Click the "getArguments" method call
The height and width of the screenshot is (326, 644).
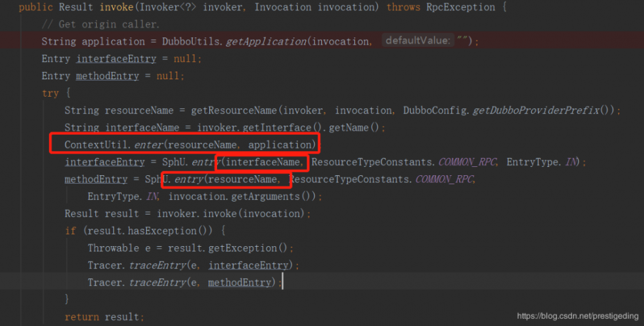265,197
